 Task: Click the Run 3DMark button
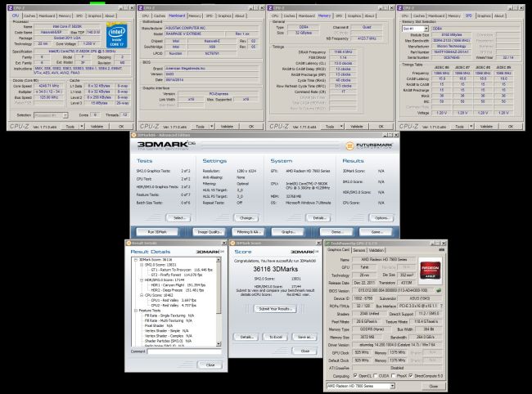pos(157,232)
